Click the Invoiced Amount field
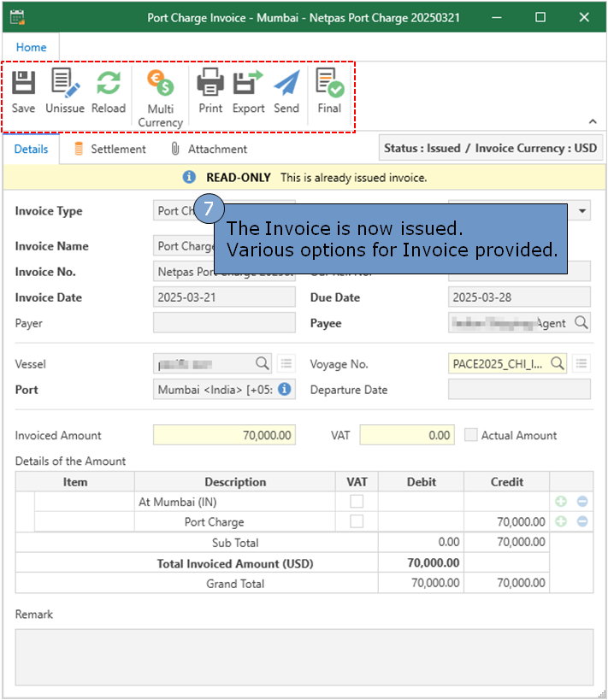608x700 pixels. [224, 435]
